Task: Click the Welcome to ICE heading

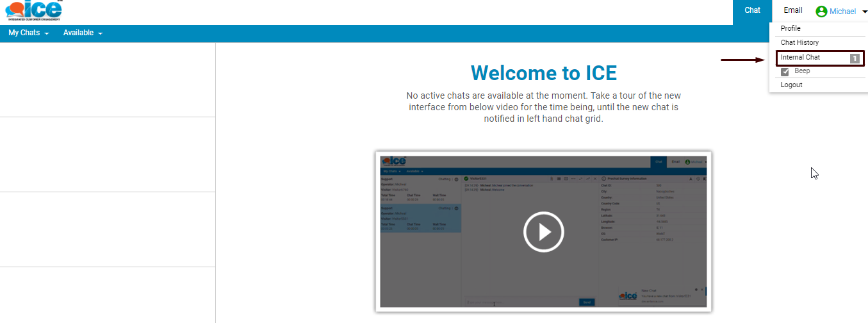Action: click(543, 73)
